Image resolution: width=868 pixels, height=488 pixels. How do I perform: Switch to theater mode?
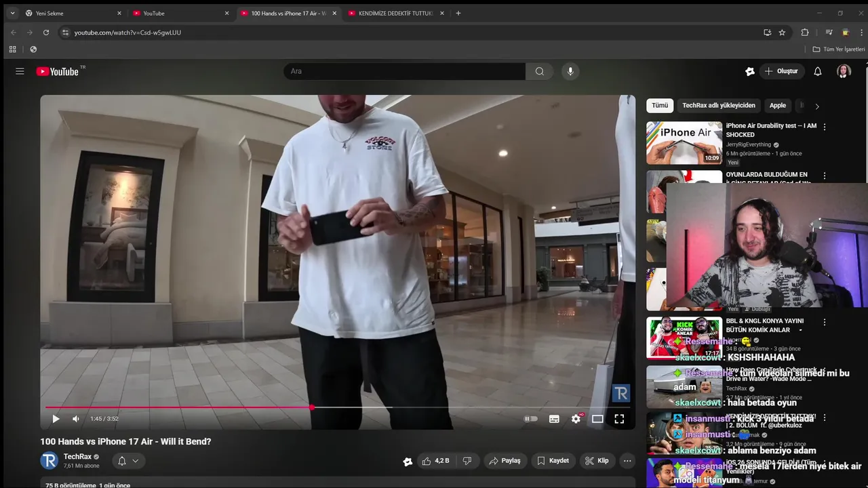597,419
